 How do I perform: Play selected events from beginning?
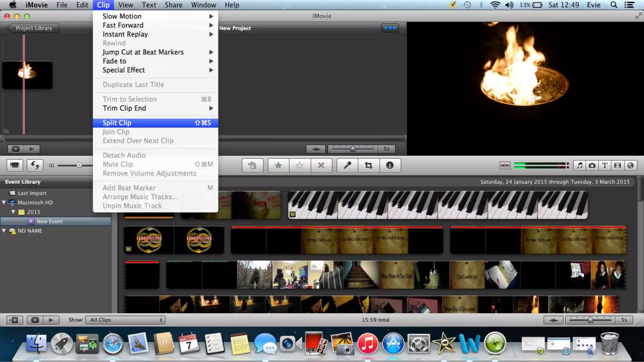click(51, 320)
